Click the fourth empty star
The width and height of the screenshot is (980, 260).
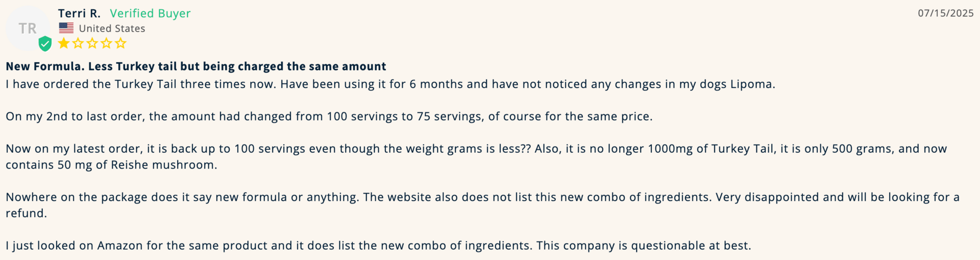click(106, 43)
